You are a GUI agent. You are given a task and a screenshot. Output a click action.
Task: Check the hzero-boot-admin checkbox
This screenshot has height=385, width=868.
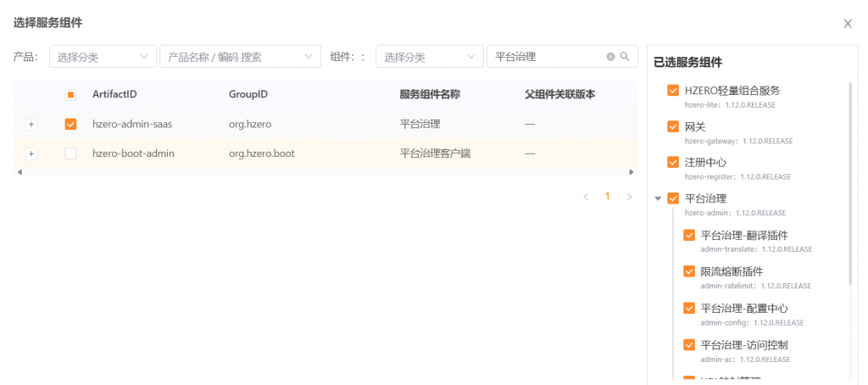(71, 153)
